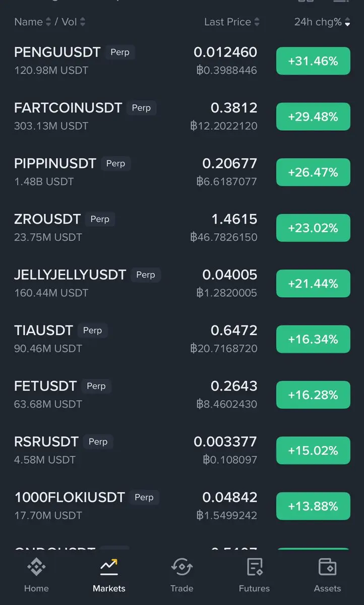Image resolution: width=364 pixels, height=605 pixels.
Task: Open 1000FLOKIUSDT pair
Action: tap(182, 506)
